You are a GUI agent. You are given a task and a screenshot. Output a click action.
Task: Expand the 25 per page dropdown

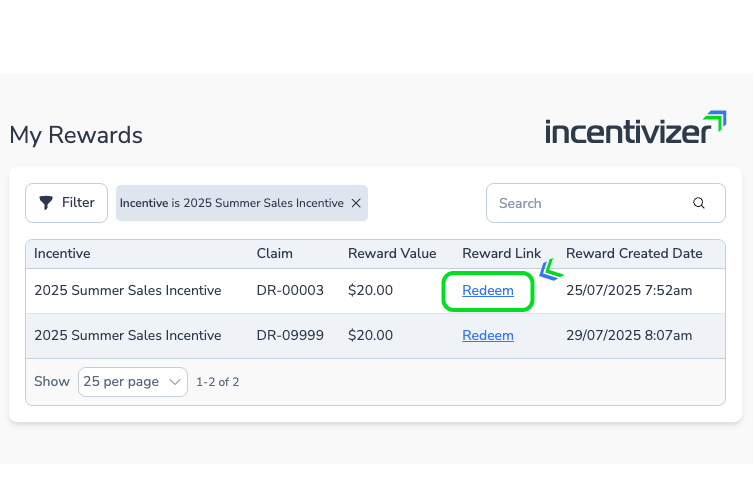pos(133,382)
